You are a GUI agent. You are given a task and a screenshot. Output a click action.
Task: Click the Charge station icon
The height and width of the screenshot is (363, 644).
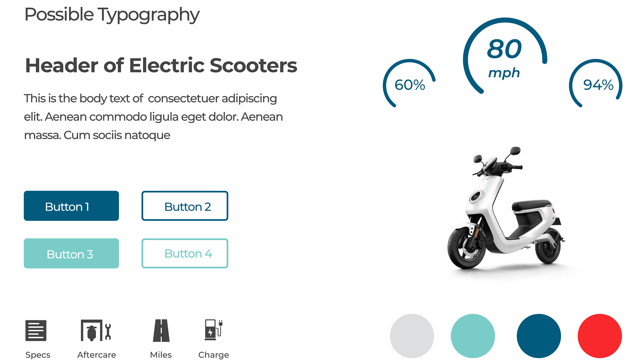point(213,330)
